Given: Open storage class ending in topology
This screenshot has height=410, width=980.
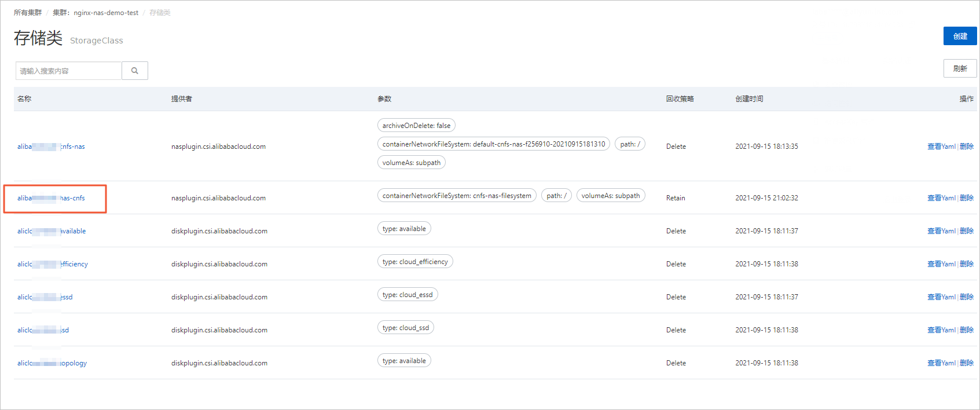Looking at the screenshot, I should [x=52, y=363].
